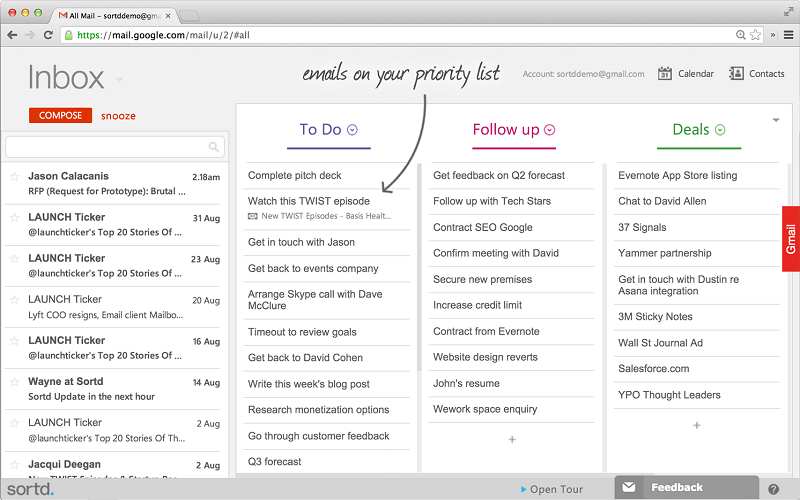Open the Chrome hamburger menu
The width and height of the screenshot is (800, 500).
click(788, 35)
